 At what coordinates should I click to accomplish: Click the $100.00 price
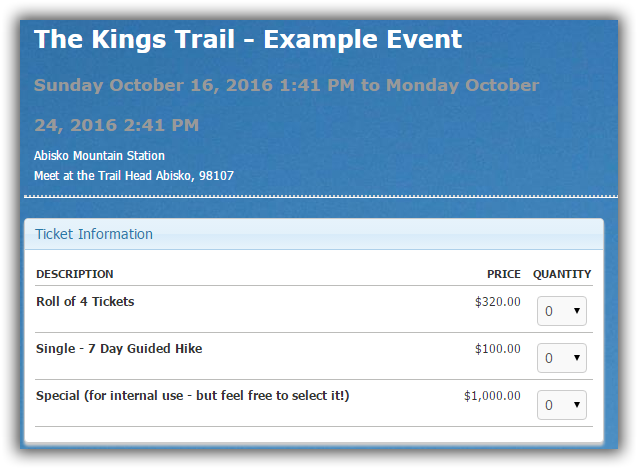click(497, 348)
